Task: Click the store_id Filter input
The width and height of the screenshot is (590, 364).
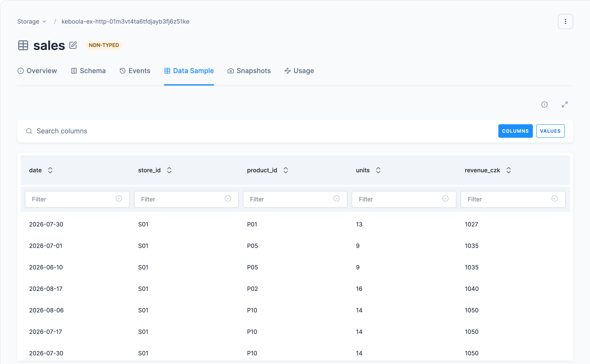Action: point(186,199)
